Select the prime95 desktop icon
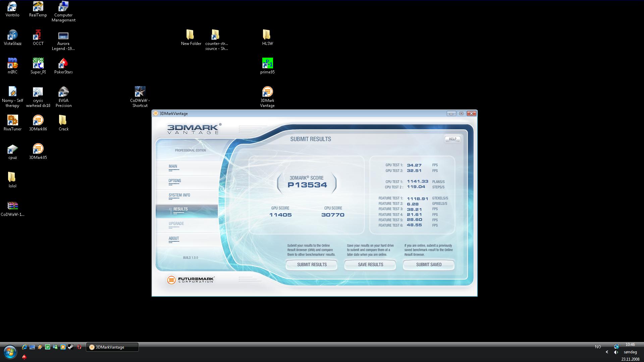Screen dimensions: 644x362 tap(267, 66)
